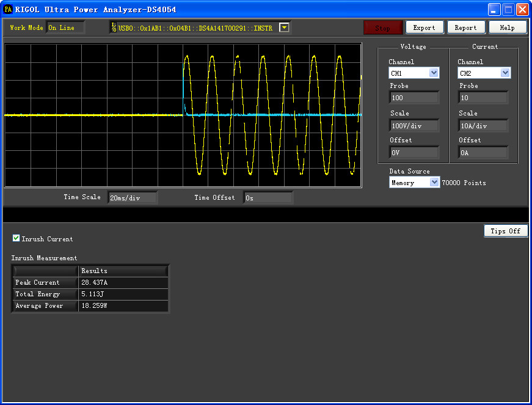Open the USB instrument address dropdown arrow
532x405 pixels.
click(284, 27)
